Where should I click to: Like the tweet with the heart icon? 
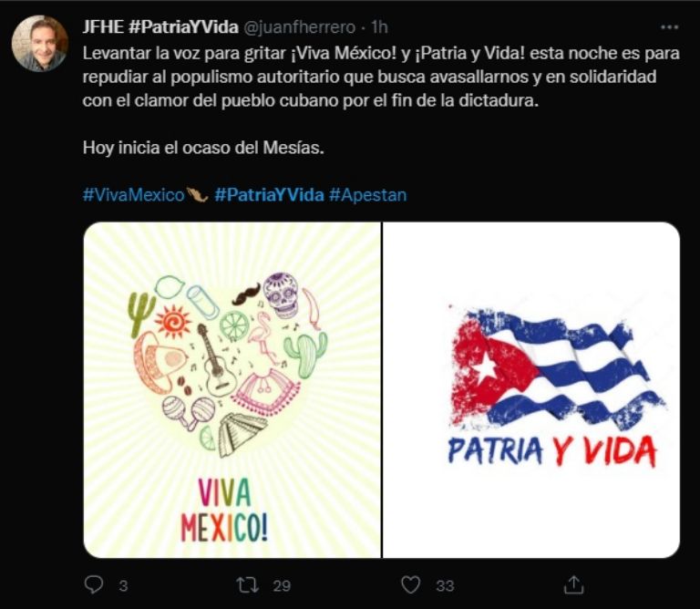pyautogui.click(x=411, y=585)
